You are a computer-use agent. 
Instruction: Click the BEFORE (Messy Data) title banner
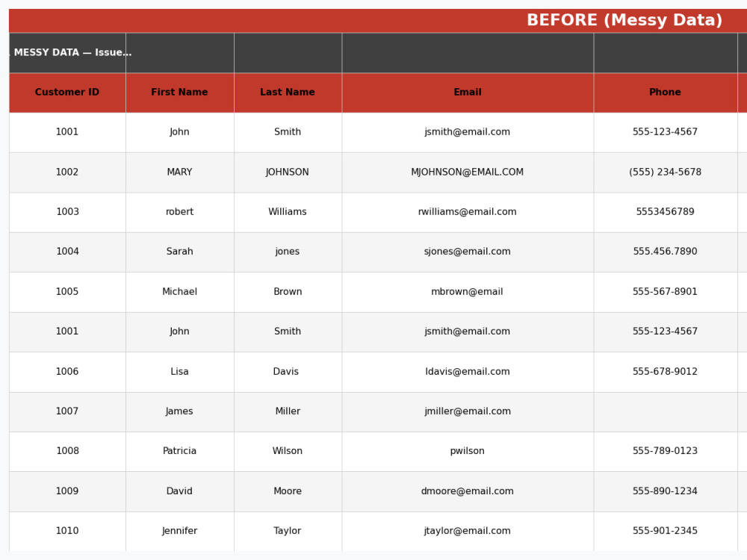click(378, 20)
